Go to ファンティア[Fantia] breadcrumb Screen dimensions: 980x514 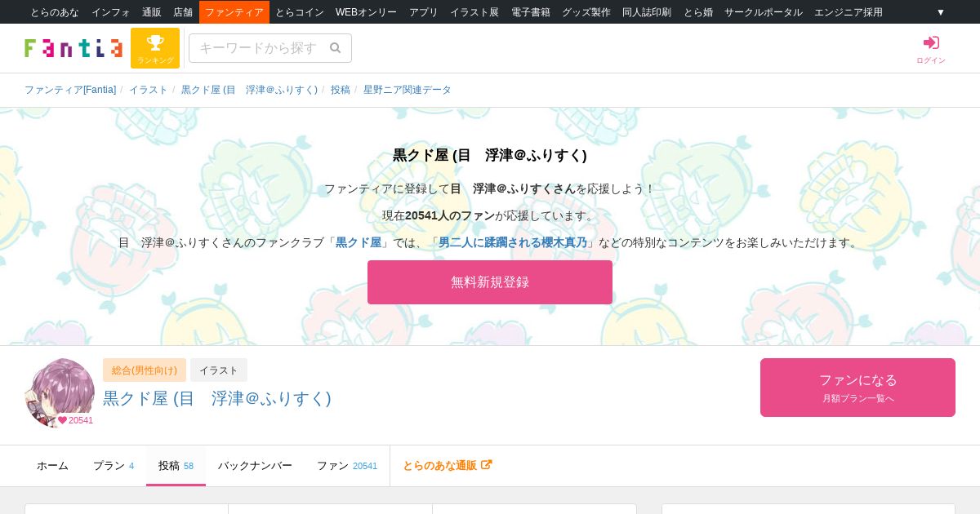[70, 90]
